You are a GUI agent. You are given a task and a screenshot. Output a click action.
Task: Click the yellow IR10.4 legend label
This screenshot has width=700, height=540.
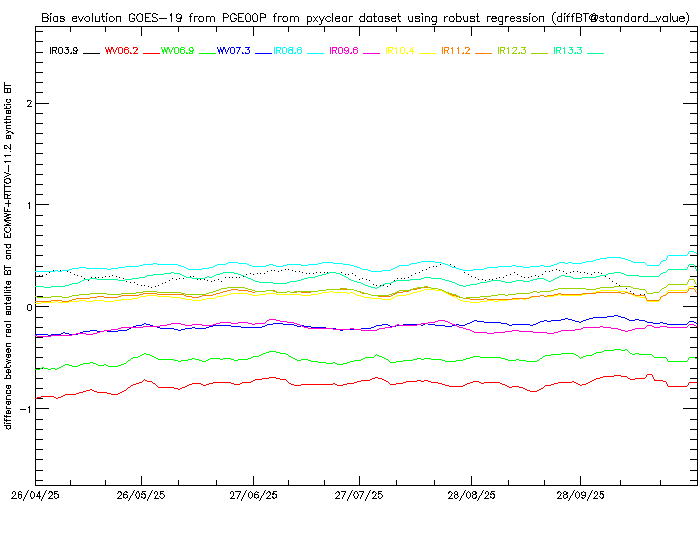pyautogui.click(x=401, y=50)
